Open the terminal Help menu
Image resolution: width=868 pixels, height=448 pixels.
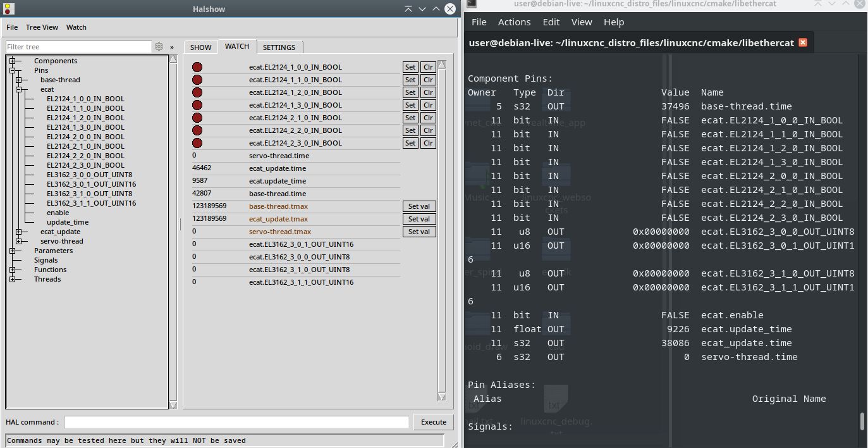pos(613,22)
